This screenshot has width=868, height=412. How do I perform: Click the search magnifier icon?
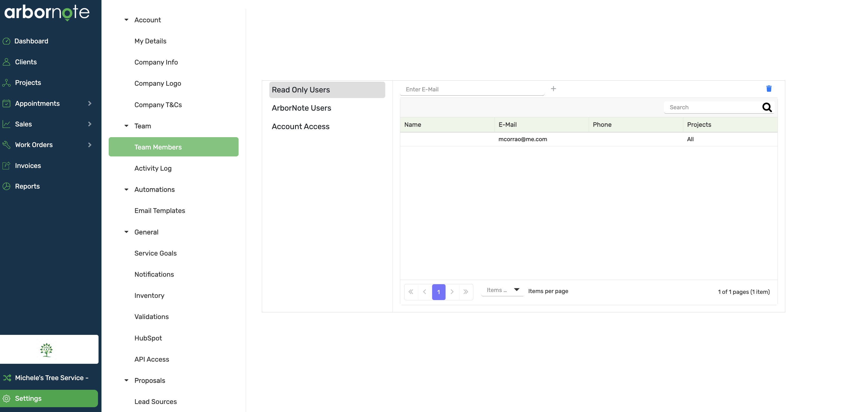767,107
